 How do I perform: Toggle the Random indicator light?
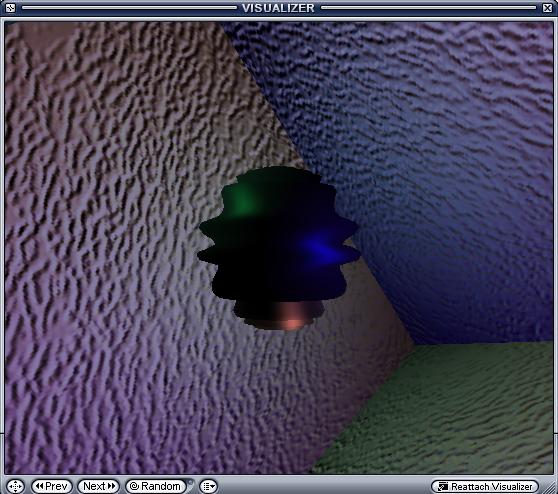click(190, 483)
